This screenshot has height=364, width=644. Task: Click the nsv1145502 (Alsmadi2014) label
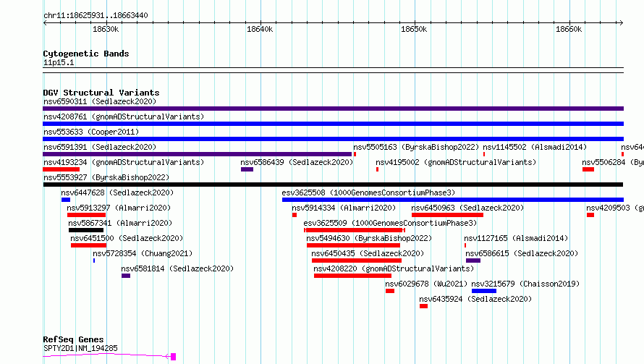click(535, 147)
